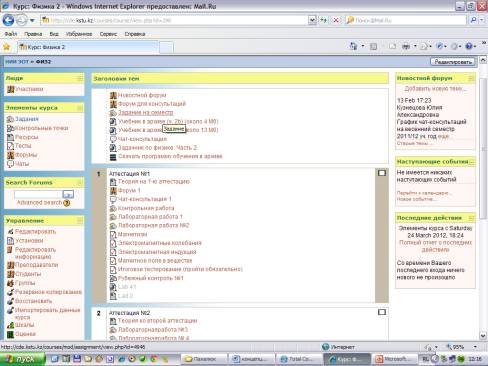This screenshot has height=366, width=488.
Task: Open the Файл menu
Action: pyautogui.click(x=11, y=34)
